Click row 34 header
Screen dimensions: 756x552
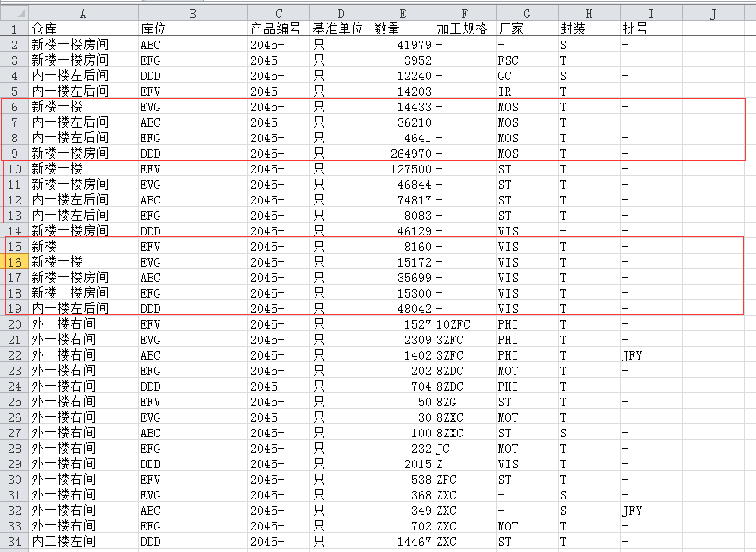click(14, 541)
